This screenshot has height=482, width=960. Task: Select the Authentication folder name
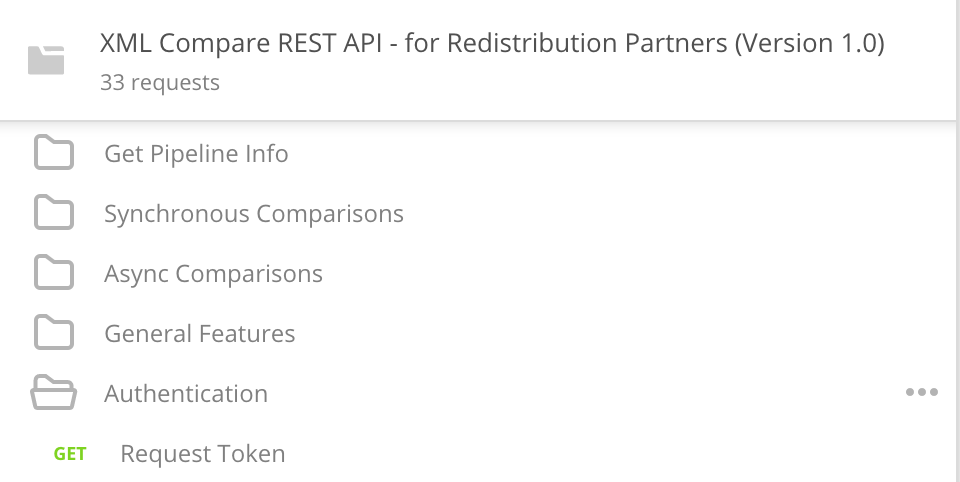pyautogui.click(x=186, y=394)
